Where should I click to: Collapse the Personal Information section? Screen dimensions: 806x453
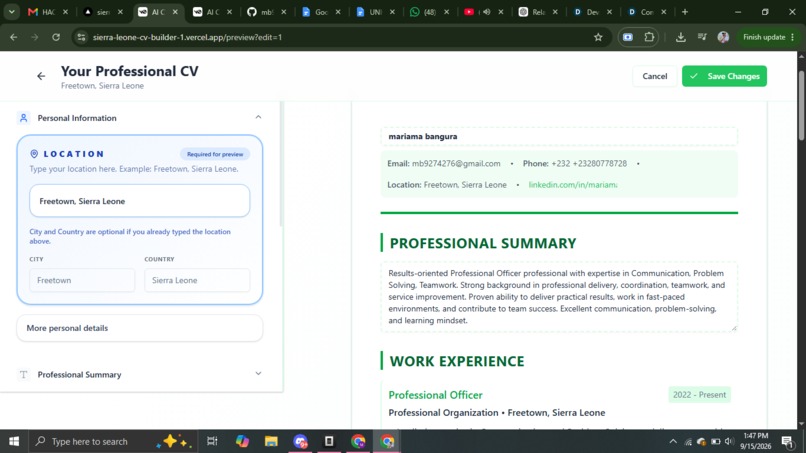tap(258, 118)
